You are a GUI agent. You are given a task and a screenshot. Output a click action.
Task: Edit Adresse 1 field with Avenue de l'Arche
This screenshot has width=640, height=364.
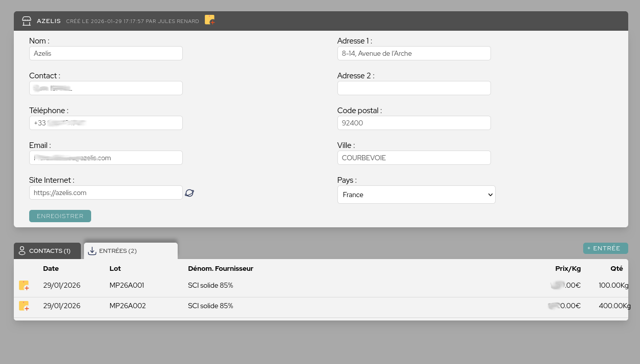pos(414,53)
